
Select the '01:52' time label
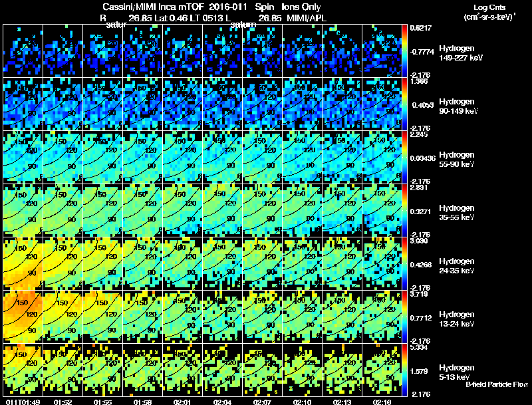coord(63,402)
